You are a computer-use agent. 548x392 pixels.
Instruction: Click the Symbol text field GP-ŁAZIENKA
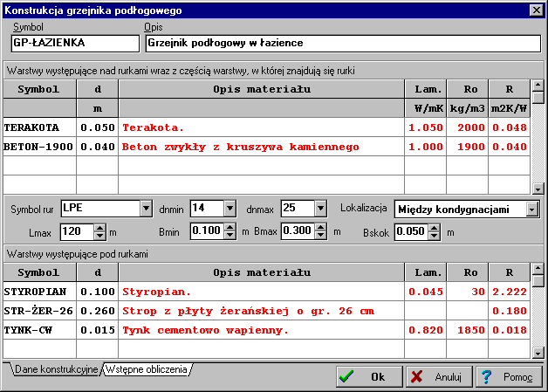click(x=74, y=43)
